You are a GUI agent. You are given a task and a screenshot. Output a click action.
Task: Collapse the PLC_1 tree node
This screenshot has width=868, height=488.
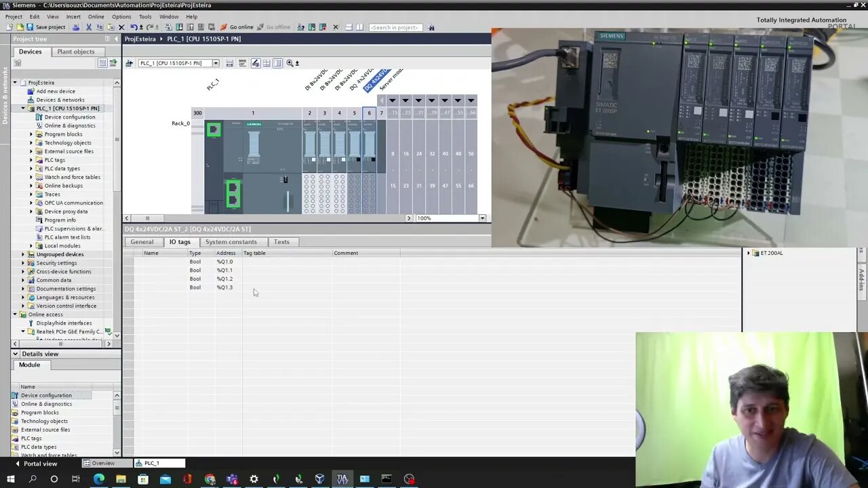click(x=23, y=108)
